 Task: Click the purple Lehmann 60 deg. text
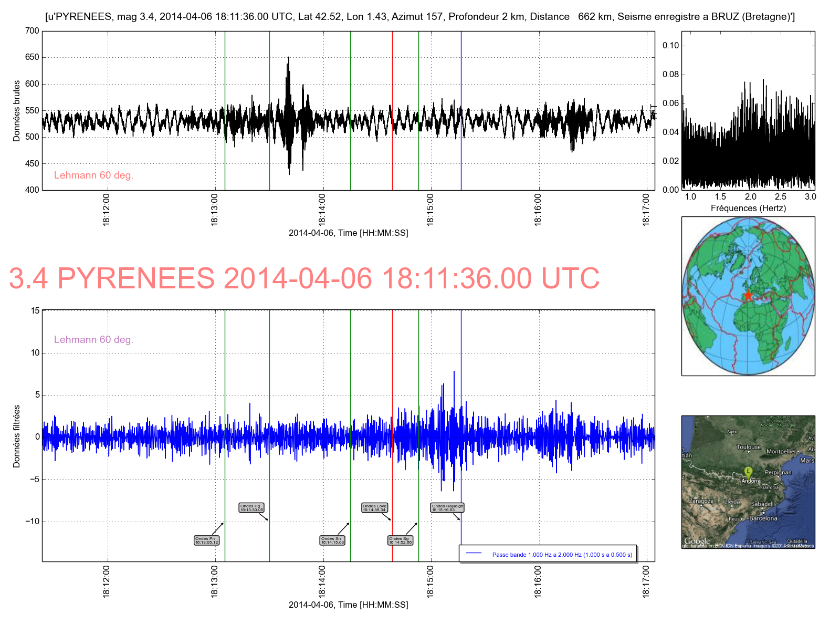pyautogui.click(x=93, y=340)
